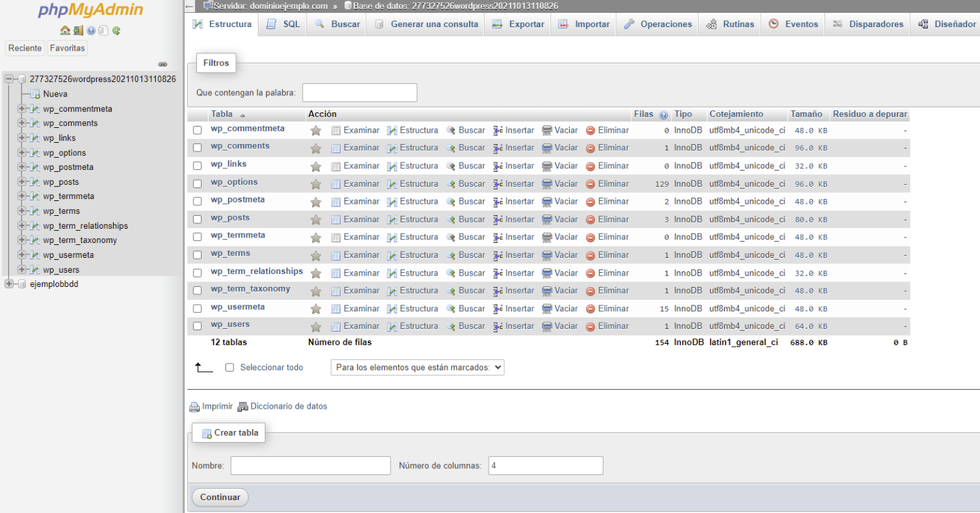Click Insertar icon for wp_posts
This screenshot has width=980, height=513.
pyautogui.click(x=498, y=219)
